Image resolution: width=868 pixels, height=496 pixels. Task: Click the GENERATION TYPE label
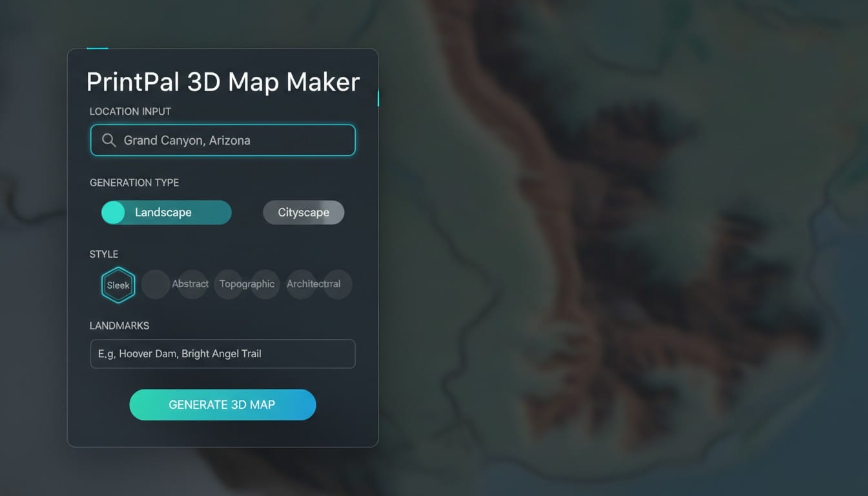click(134, 183)
